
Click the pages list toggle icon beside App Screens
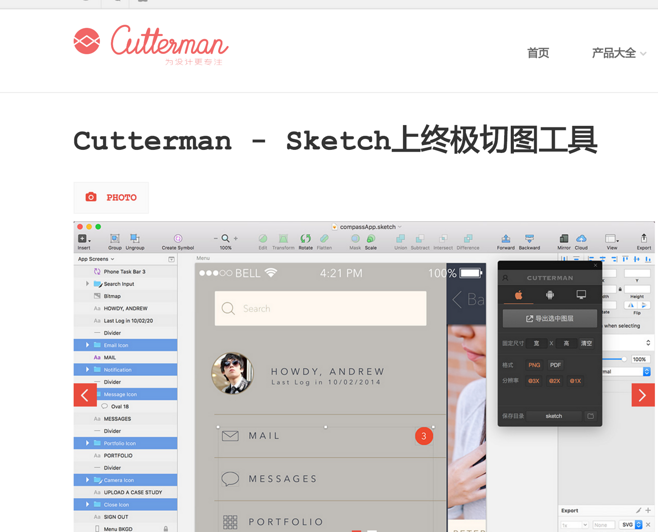171,259
